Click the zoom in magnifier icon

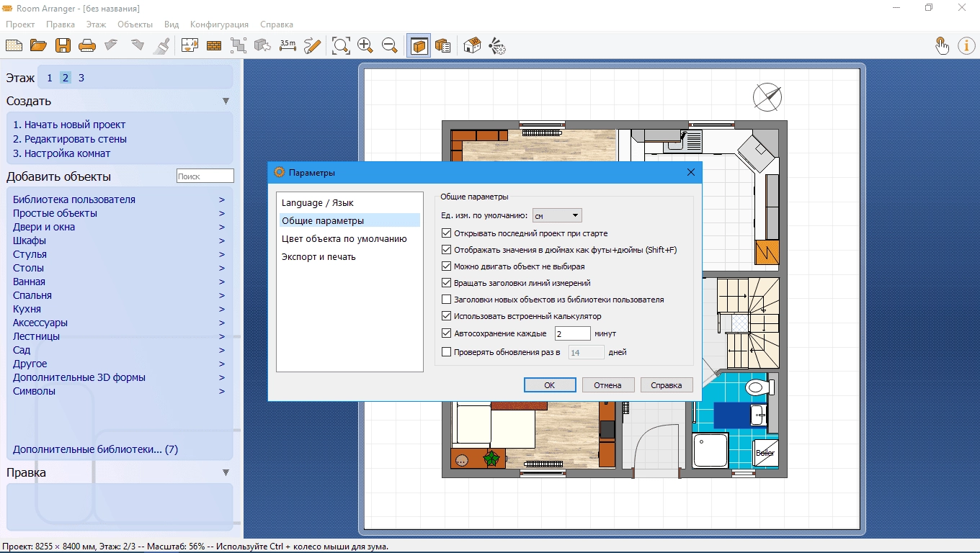[365, 45]
